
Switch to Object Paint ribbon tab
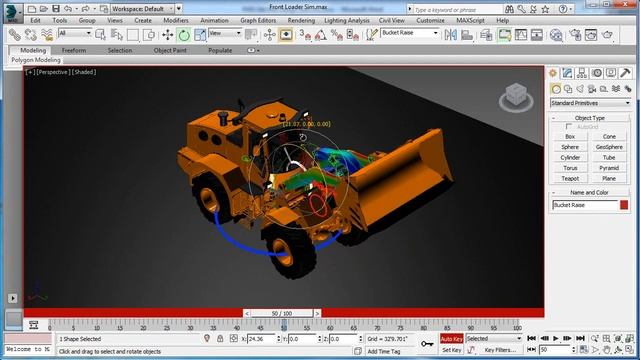(x=170, y=51)
